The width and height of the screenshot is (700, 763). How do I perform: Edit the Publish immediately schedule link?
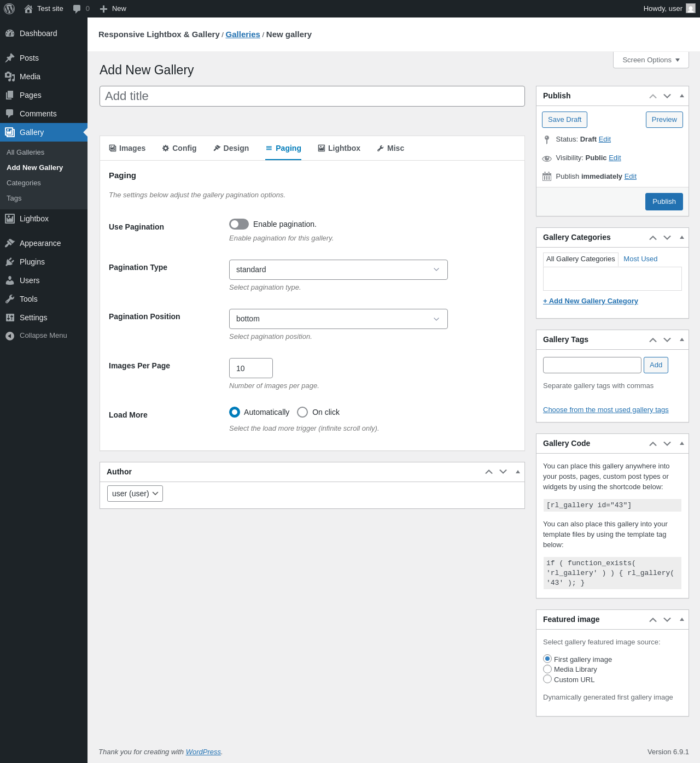(631, 177)
